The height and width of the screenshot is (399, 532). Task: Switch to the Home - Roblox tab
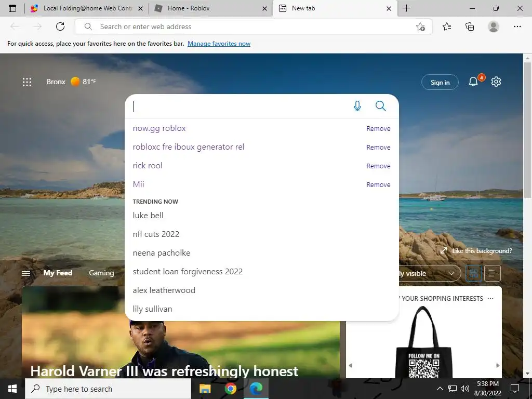click(210, 8)
